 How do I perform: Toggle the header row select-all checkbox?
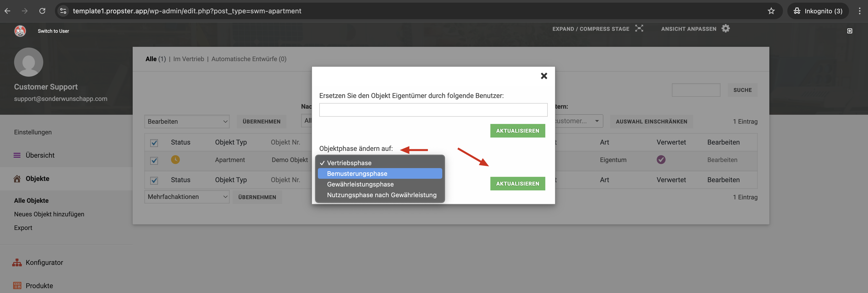point(154,143)
